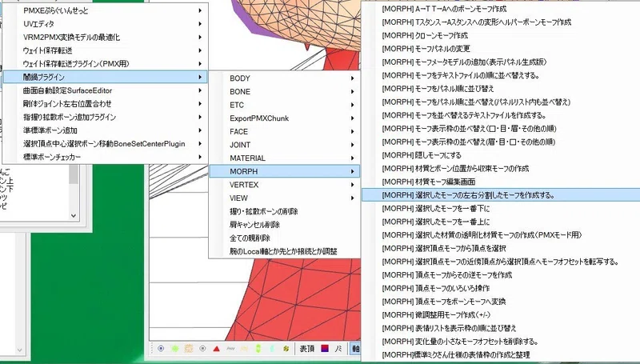Expand the PMXEぷらぐいんせっと submenu arrow
The width and height of the screenshot is (640, 364).
pos(200,10)
